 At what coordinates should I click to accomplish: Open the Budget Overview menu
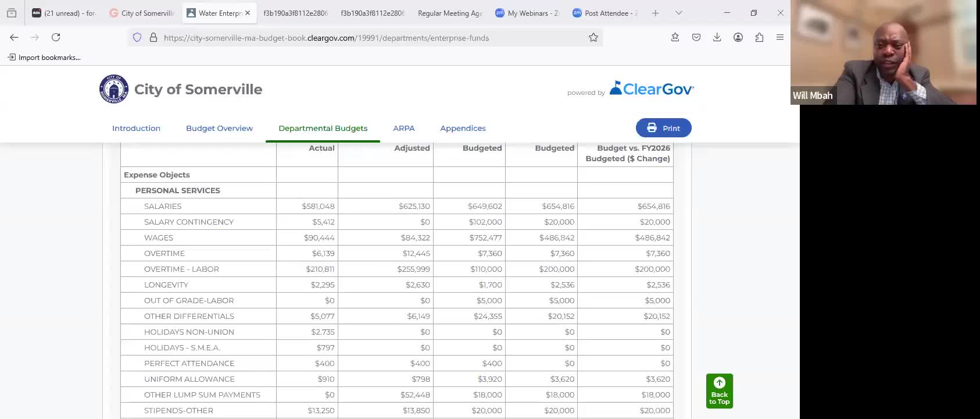click(219, 128)
